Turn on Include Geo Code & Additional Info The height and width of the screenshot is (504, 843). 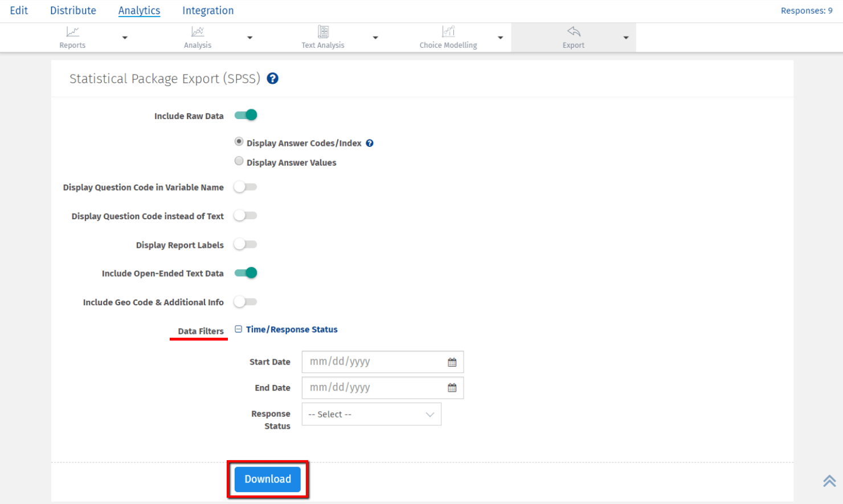246,302
